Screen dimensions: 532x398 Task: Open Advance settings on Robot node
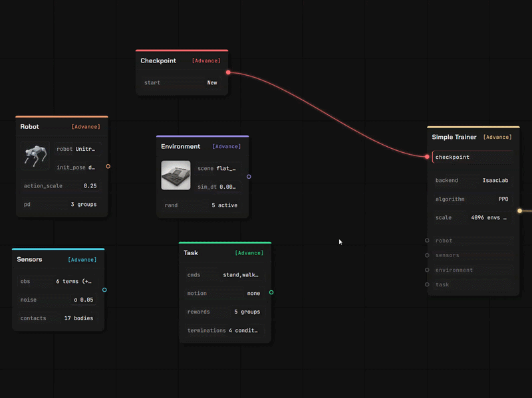[86, 127]
